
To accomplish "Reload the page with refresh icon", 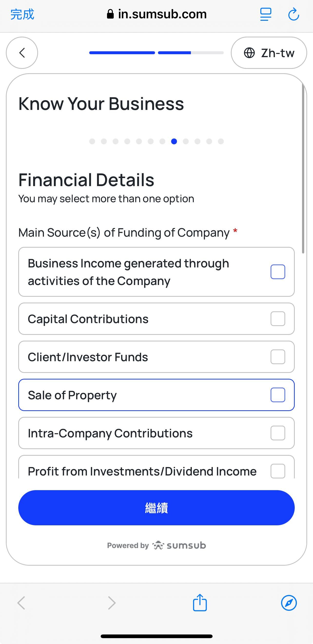I will (293, 14).
